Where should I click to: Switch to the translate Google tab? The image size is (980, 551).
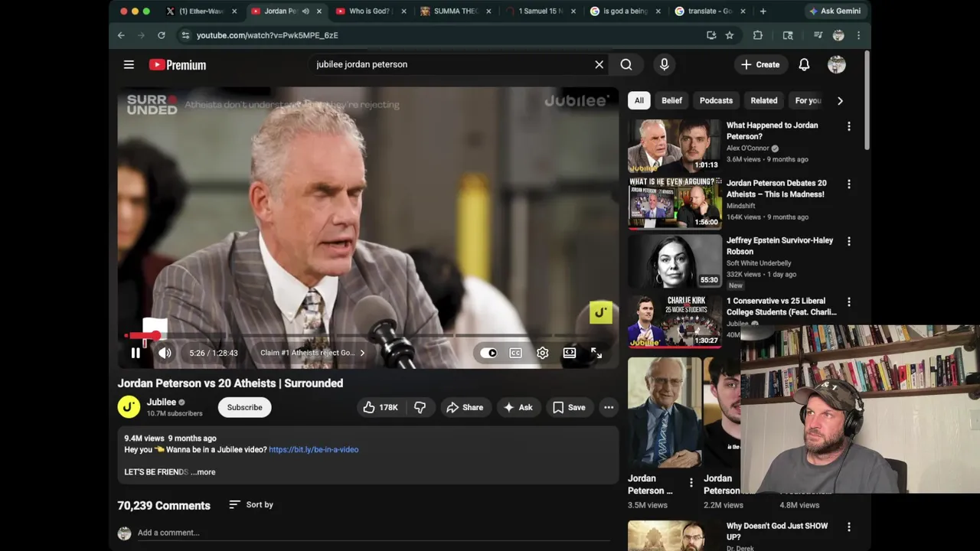tap(708, 11)
